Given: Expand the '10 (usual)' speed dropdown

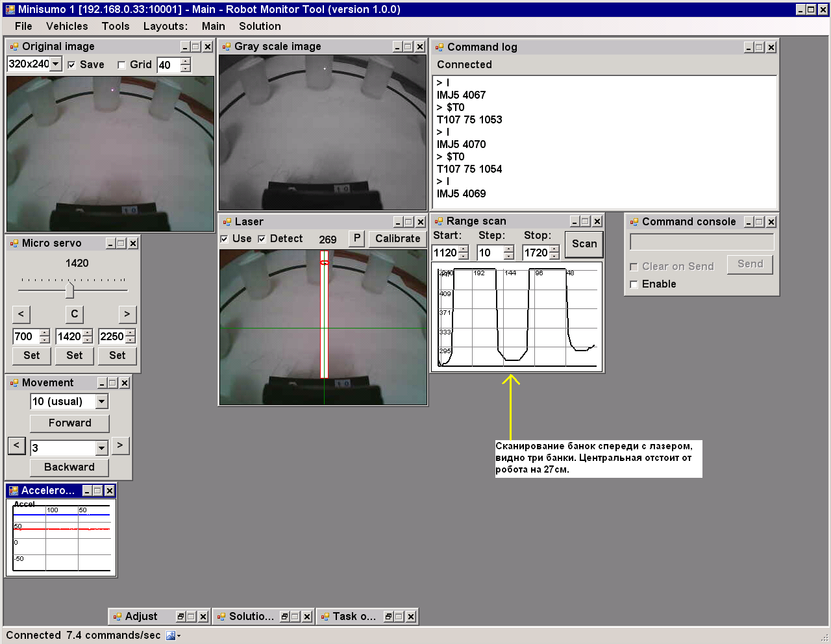Looking at the screenshot, I should coord(102,402).
